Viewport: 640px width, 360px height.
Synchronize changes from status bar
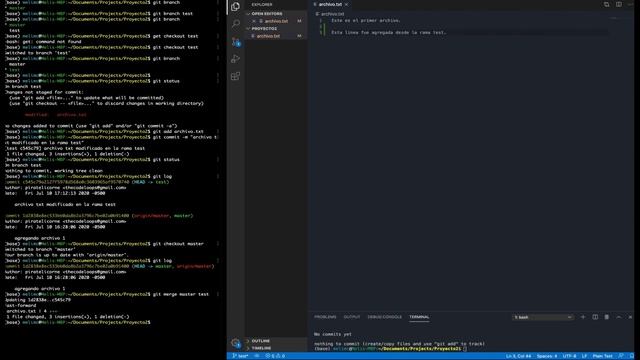[257, 356]
